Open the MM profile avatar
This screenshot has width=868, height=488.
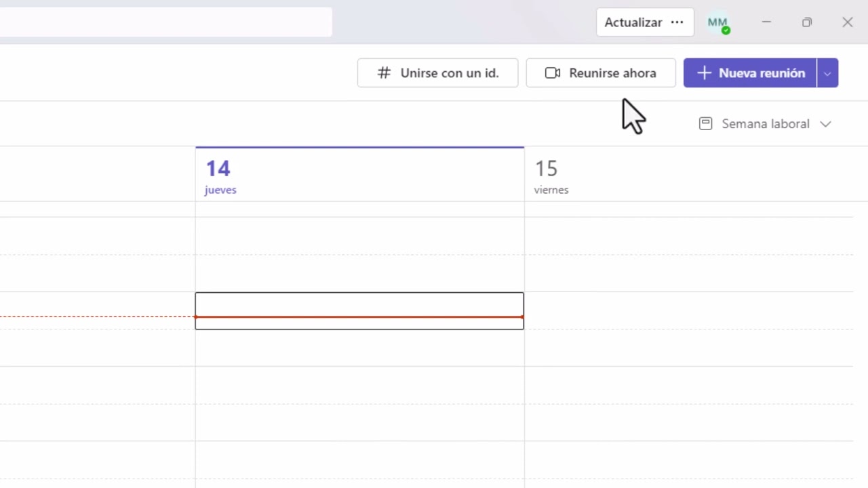point(717,22)
